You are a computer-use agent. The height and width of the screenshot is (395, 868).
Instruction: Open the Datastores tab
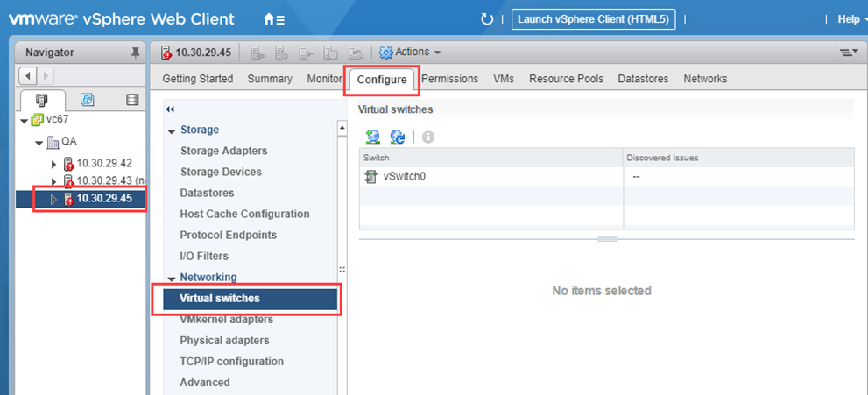(x=643, y=79)
